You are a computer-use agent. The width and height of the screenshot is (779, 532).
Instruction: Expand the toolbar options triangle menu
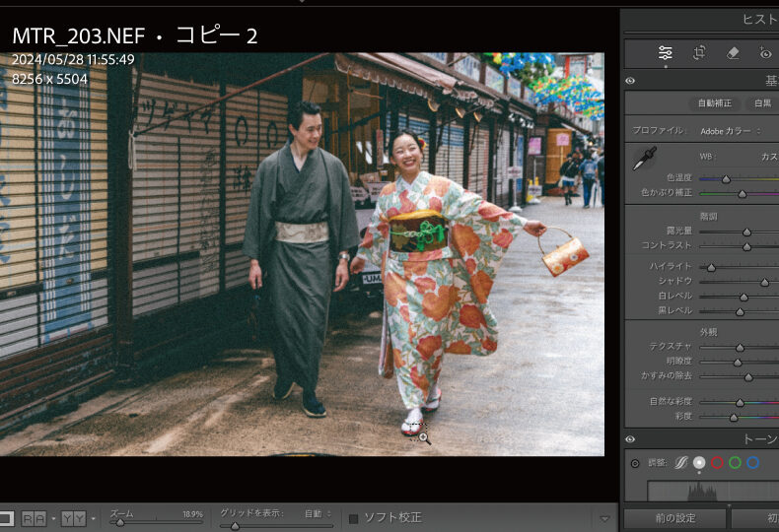pos(604,518)
